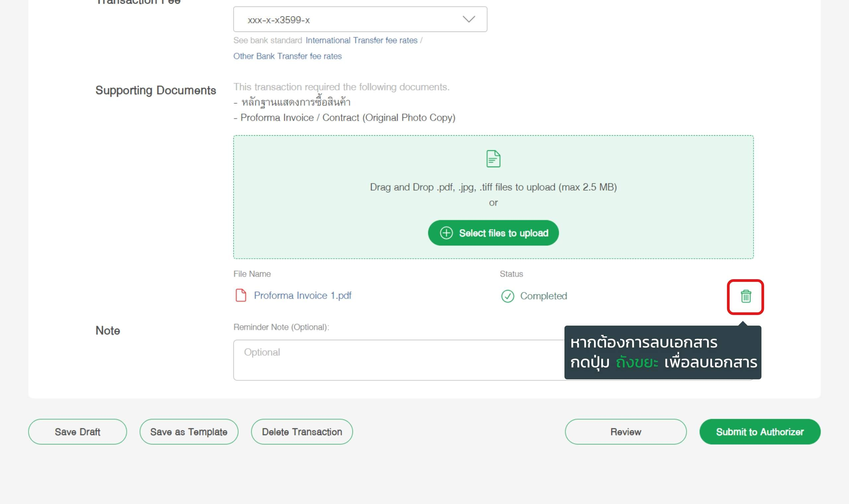This screenshot has width=849, height=504.
Task: Click the Thai tooltip about deleting documents
Action: click(663, 352)
